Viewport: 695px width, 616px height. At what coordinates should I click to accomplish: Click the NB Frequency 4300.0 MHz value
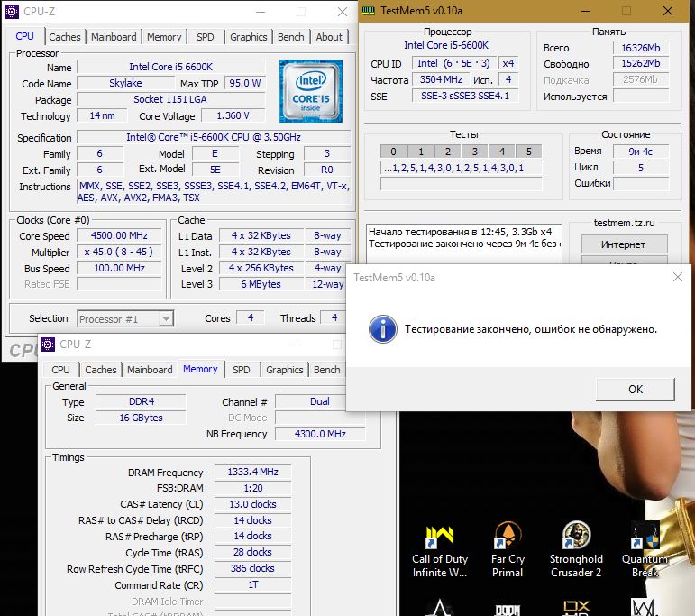(x=320, y=434)
